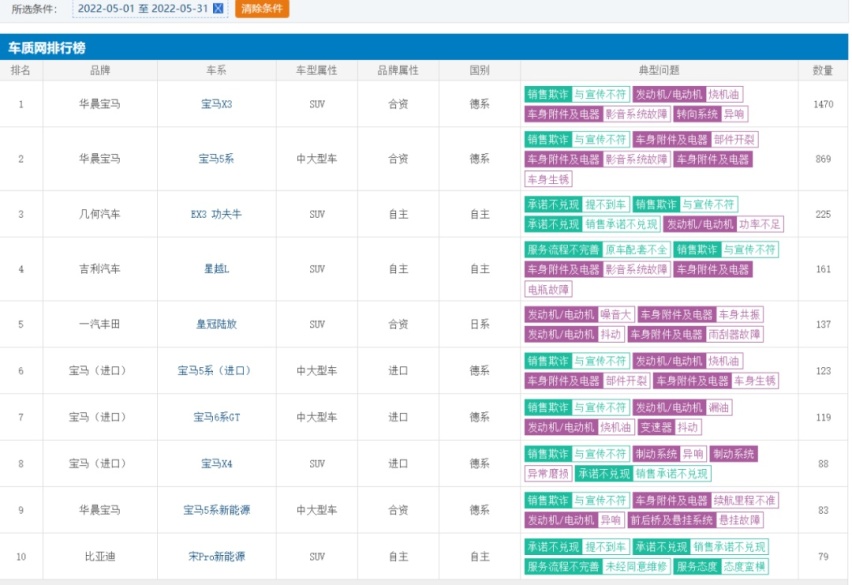Viewport: 852px width, 585px height.
Task: Click the SUV cell in 星越L row
Action: [x=317, y=269]
